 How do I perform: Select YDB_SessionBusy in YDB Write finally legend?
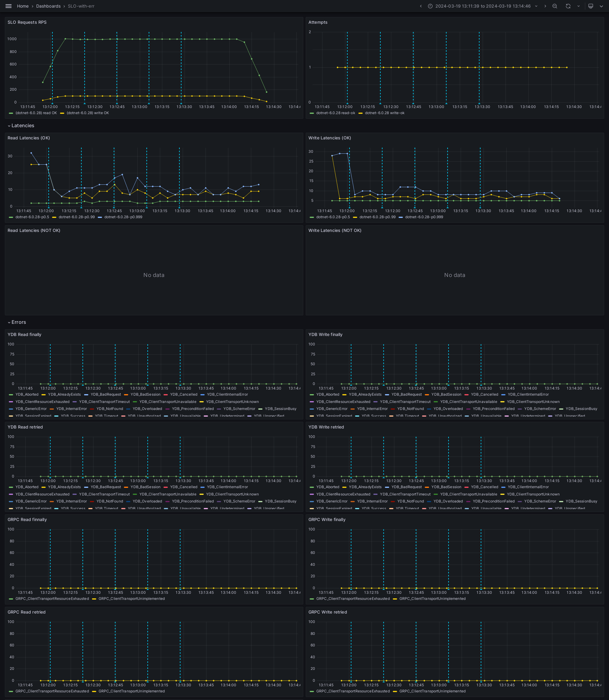(x=581, y=409)
